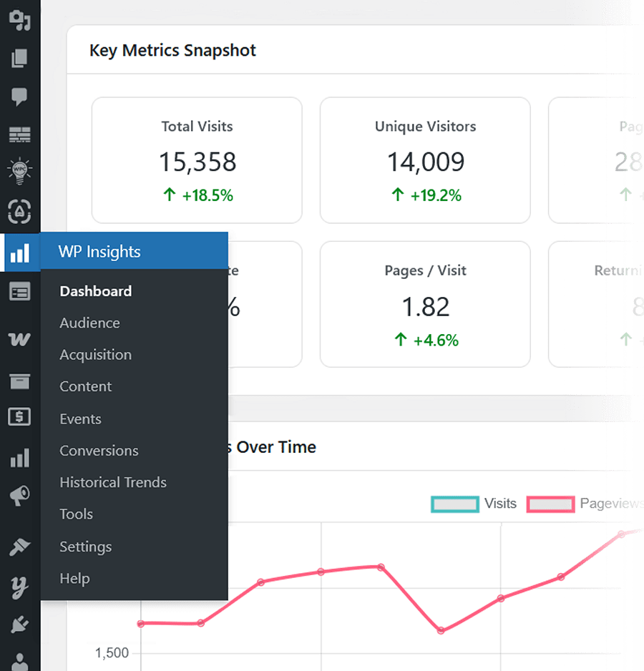This screenshot has height=671, width=644.
Task: Click the Yoast cursive Y icon
Action: click(20, 585)
